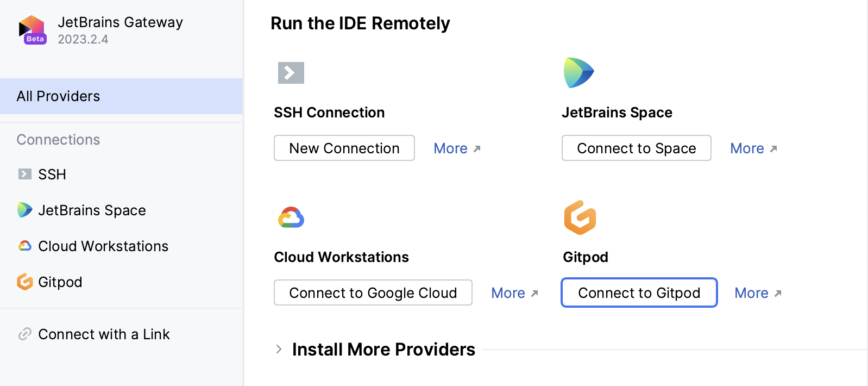868x386 pixels.
Task: Select the JetBrains Space provider icon
Action: [x=579, y=72]
